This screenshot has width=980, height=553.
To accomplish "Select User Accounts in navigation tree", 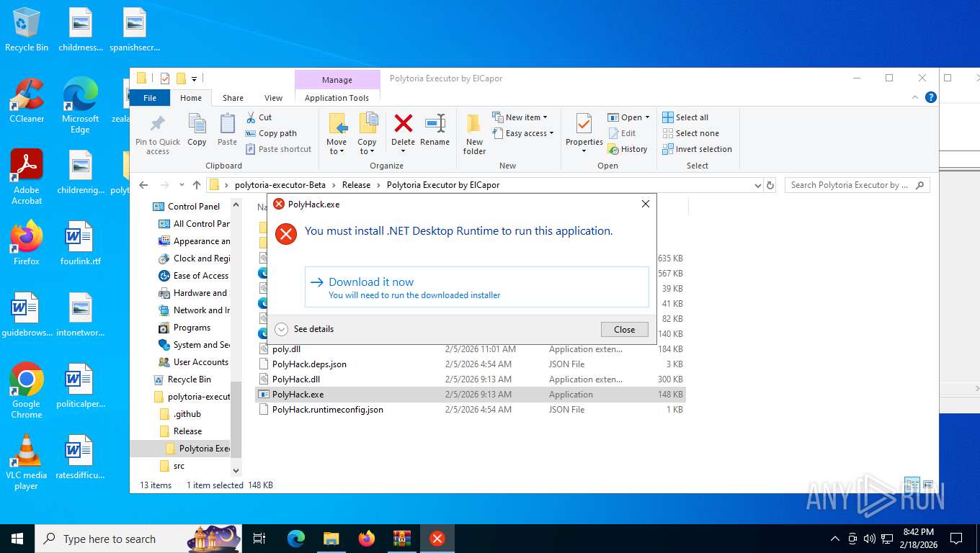I will 193,362.
